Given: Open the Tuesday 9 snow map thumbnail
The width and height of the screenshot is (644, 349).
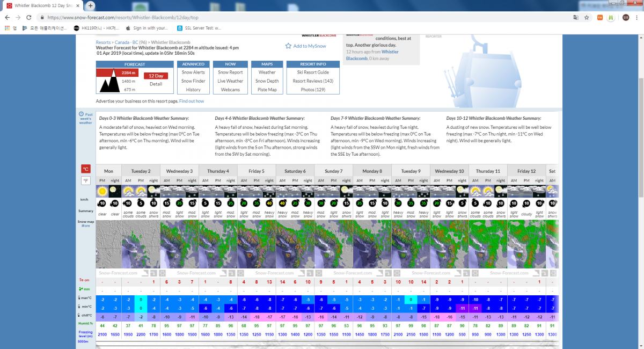Looking at the screenshot, I should pos(411,244).
